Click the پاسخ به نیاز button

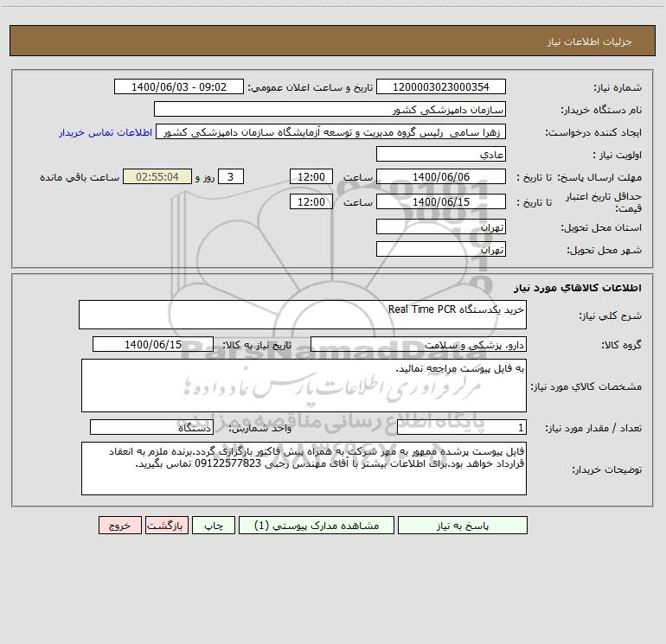pos(463,525)
